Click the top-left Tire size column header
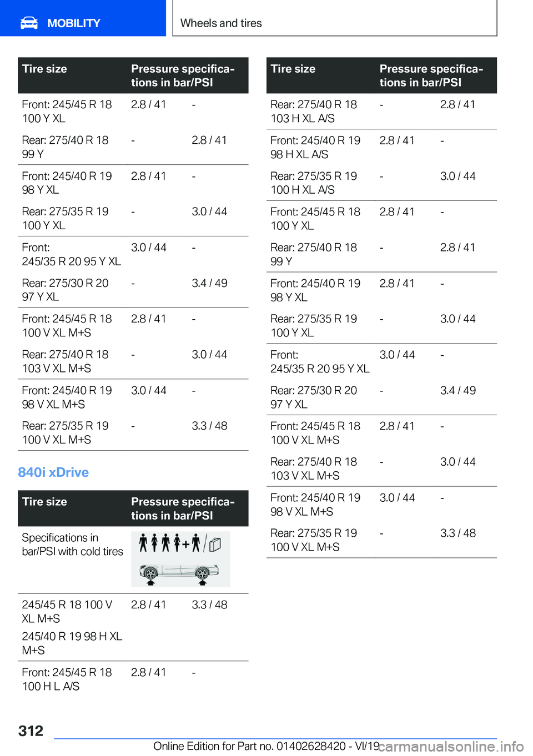This screenshot has width=533, height=756. pos(44,69)
